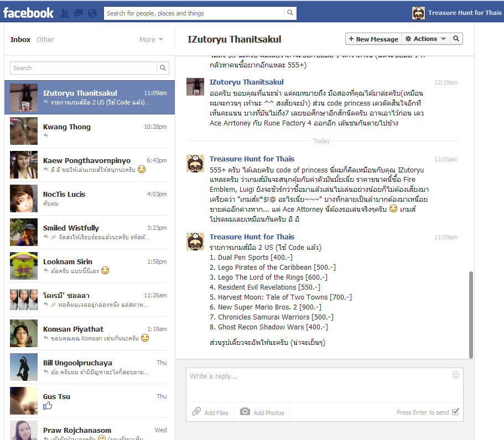The image size is (504, 440).
Task: Toggle Press Enter to send checkbox
Action: coord(455,412)
